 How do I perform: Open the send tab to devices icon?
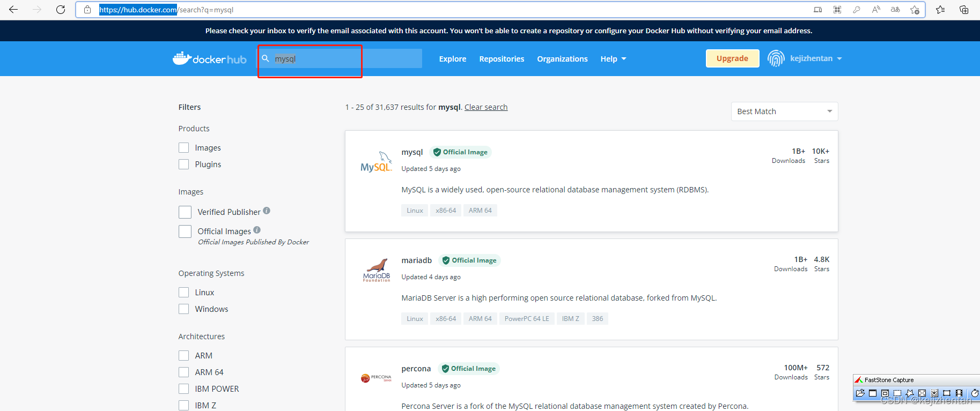(x=817, y=10)
